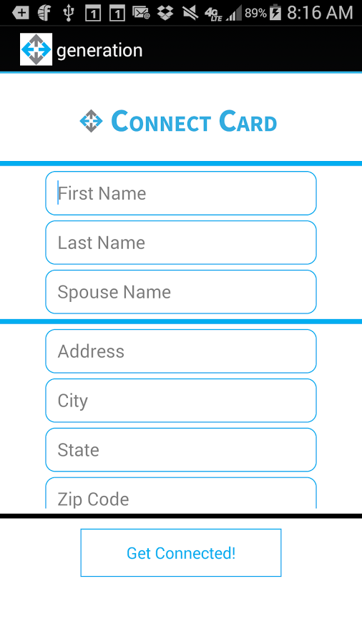The width and height of the screenshot is (362, 644).
Task: Tap the Connect Card heading text
Action: [194, 122]
